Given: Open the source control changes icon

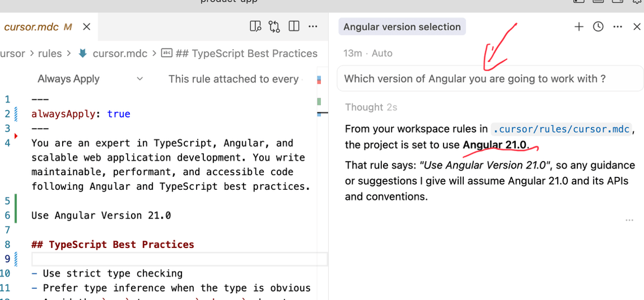Looking at the screenshot, I should (275, 27).
